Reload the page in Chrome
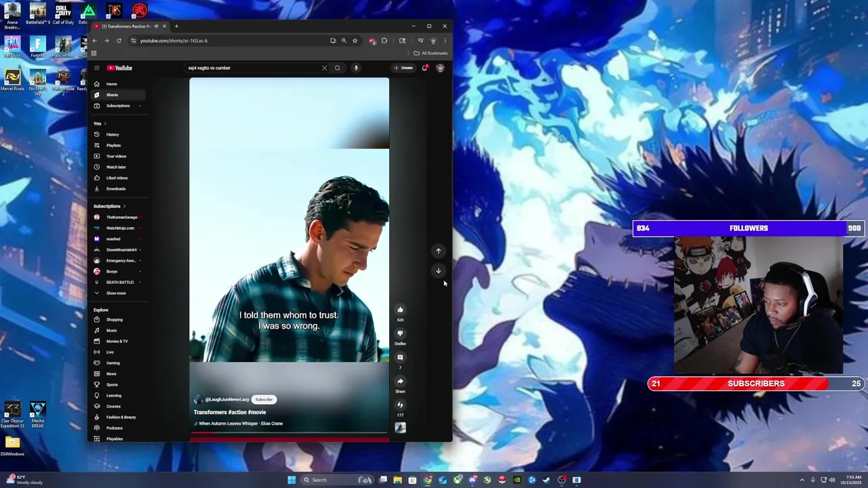 pos(119,41)
